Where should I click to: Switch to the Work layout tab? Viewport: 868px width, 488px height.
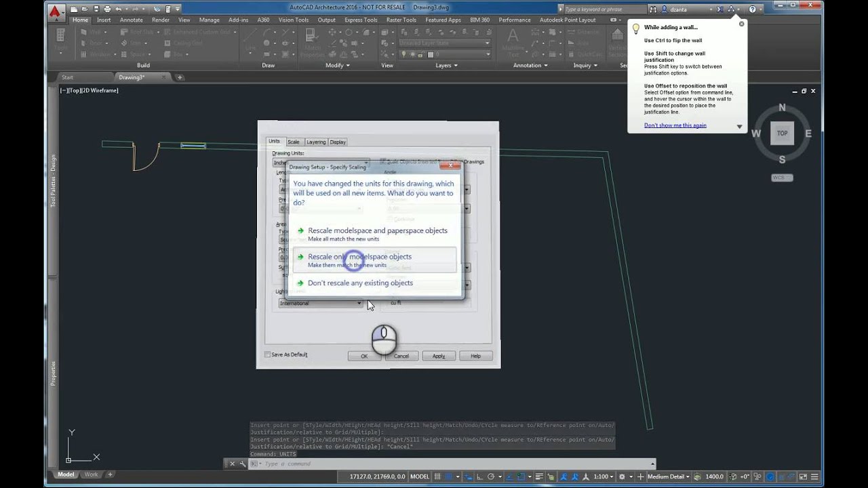(91, 474)
